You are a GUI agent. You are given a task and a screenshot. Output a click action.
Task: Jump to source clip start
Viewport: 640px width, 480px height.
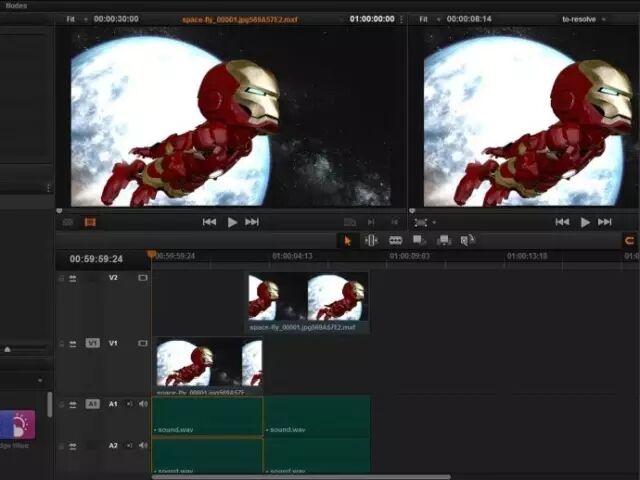click(209, 222)
